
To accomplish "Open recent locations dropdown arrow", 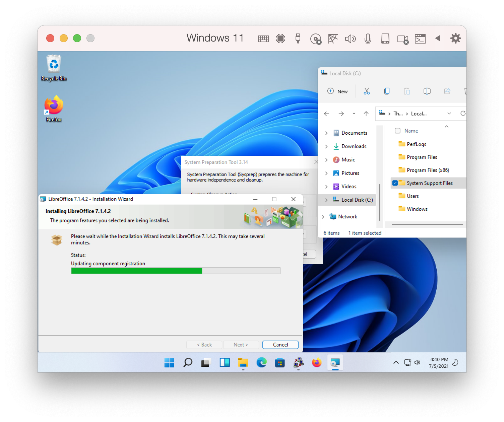I will click(354, 114).
